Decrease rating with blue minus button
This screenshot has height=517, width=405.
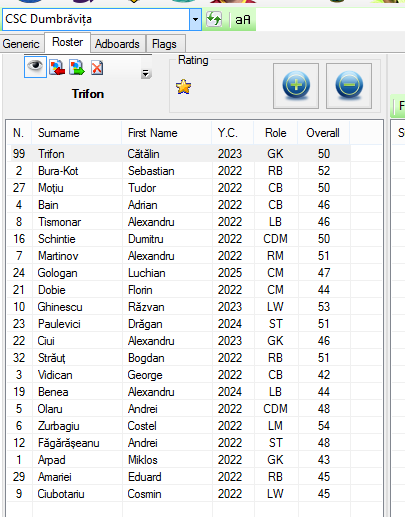click(x=349, y=86)
